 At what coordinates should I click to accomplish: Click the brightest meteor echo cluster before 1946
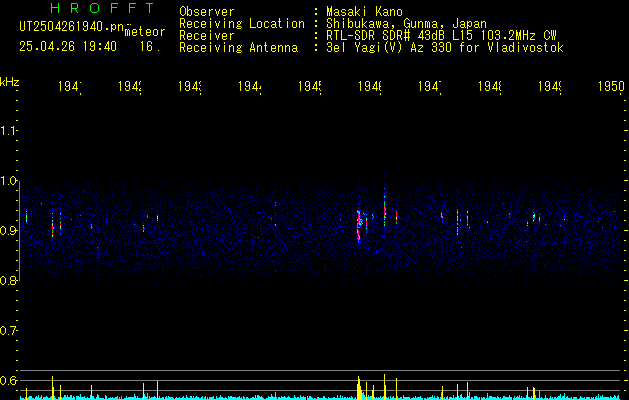point(359,224)
